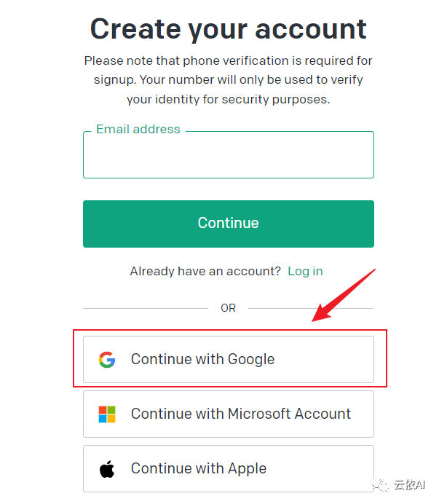
Task: Click the phone verification notice paragraph
Action: pyautogui.click(x=228, y=80)
